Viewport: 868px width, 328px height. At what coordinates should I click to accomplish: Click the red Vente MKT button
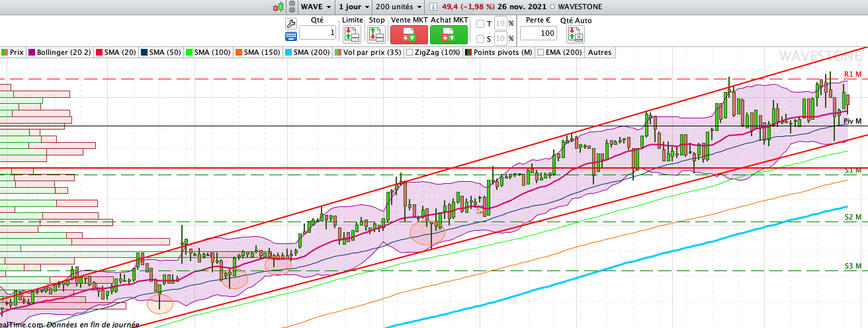click(x=409, y=34)
